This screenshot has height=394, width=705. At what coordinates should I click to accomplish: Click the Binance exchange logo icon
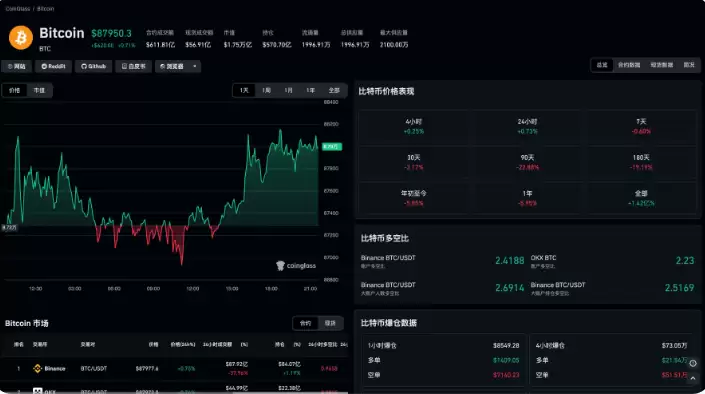tap(37, 369)
